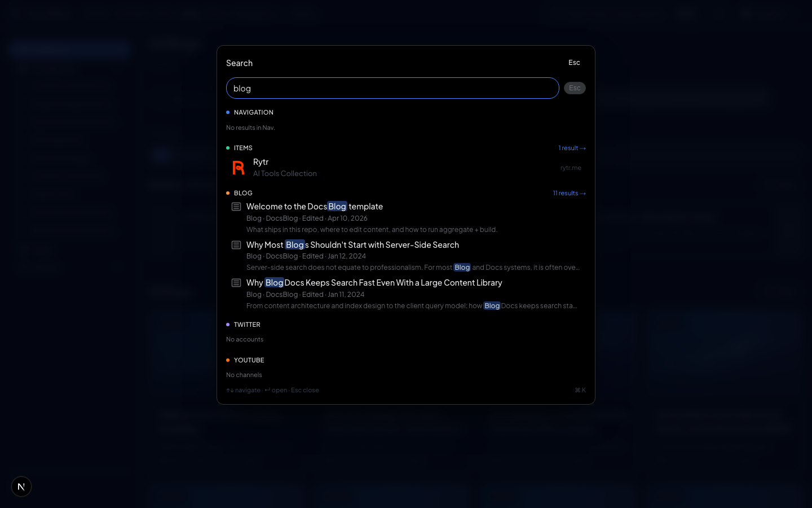
Task: Click the Rytr logo icon
Action: 239,168
